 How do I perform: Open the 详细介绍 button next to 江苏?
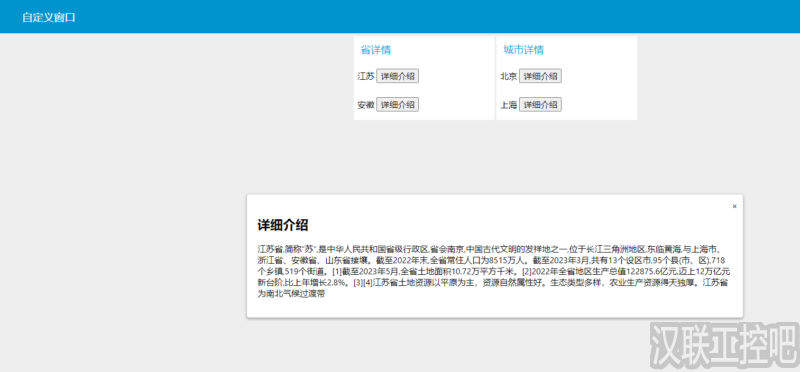pos(397,77)
